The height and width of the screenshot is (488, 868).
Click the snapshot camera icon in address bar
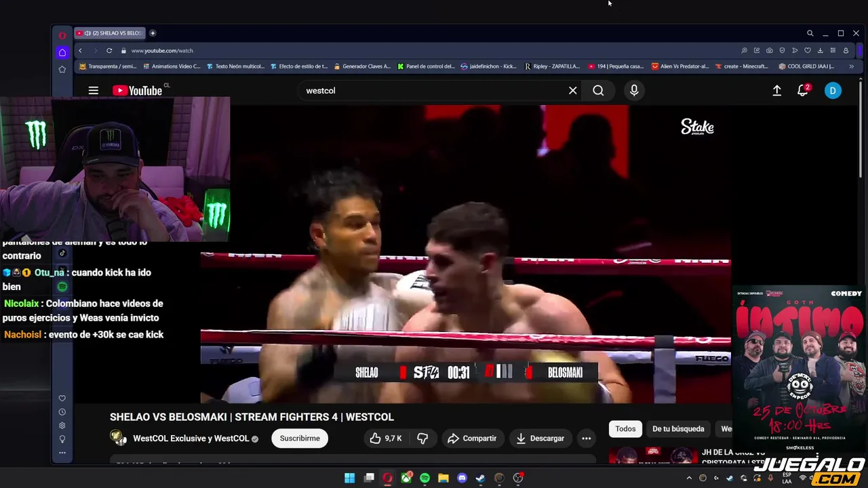(x=769, y=51)
